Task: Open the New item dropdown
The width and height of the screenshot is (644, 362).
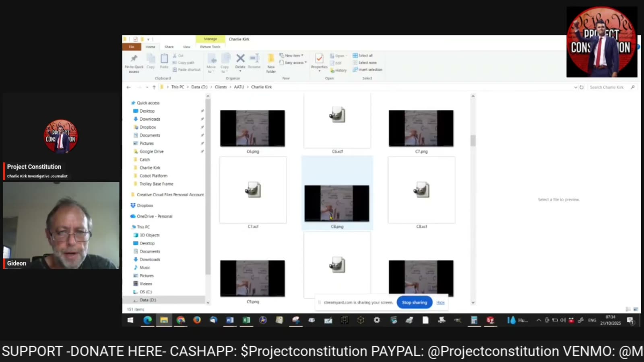Action: point(291,56)
